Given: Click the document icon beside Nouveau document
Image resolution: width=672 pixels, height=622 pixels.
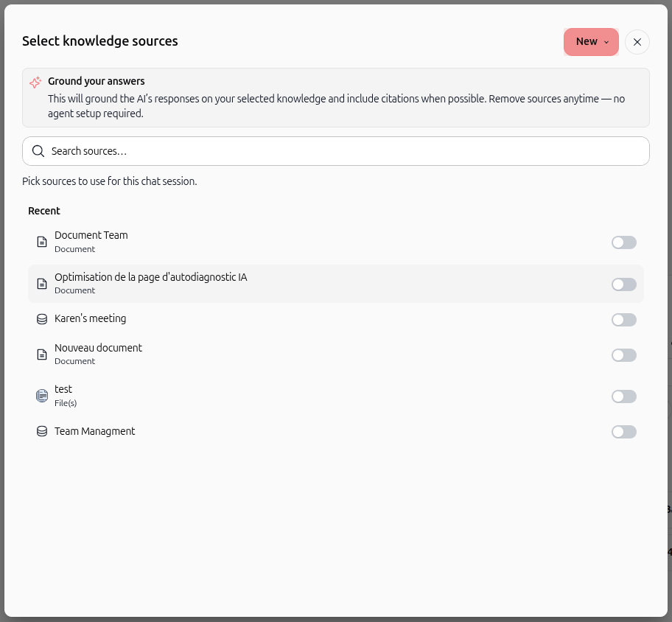Looking at the screenshot, I should (x=41, y=354).
